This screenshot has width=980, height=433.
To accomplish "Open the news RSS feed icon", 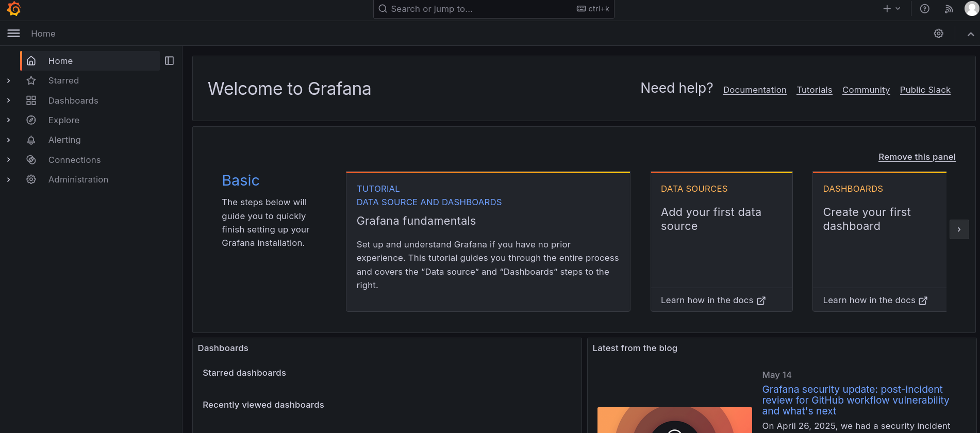I will (x=949, y=9).
